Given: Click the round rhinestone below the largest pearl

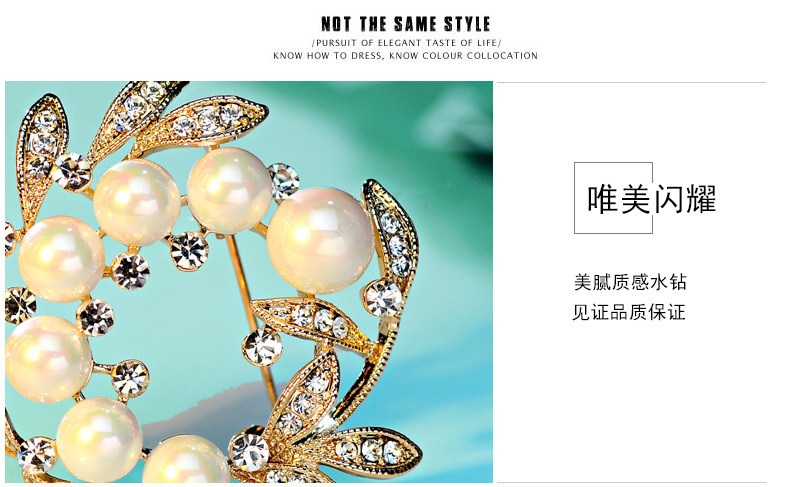Looking at the screenshot, I should click(383, 298).
